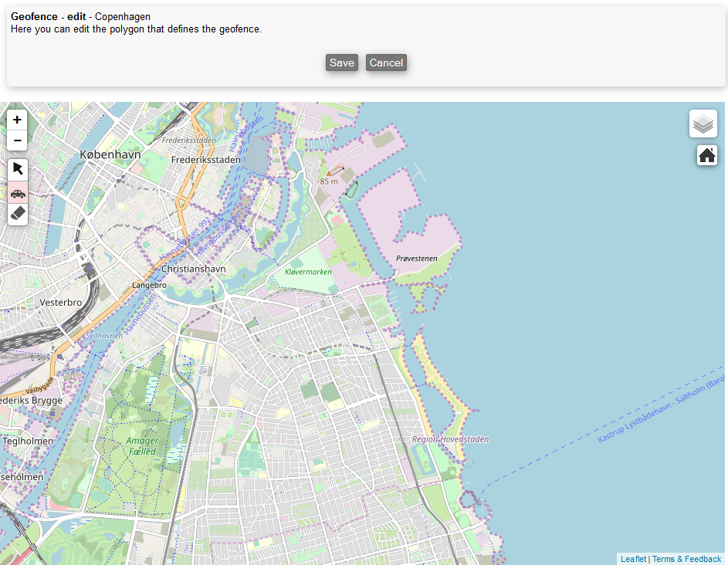Open the Leaflet attribution link
This screenshot has width=728, height=572.
coord(633,559)
